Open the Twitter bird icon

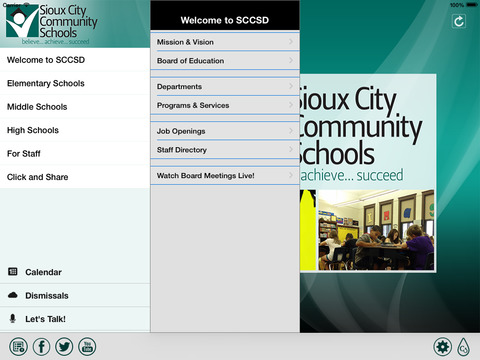(x=64, y=347)
